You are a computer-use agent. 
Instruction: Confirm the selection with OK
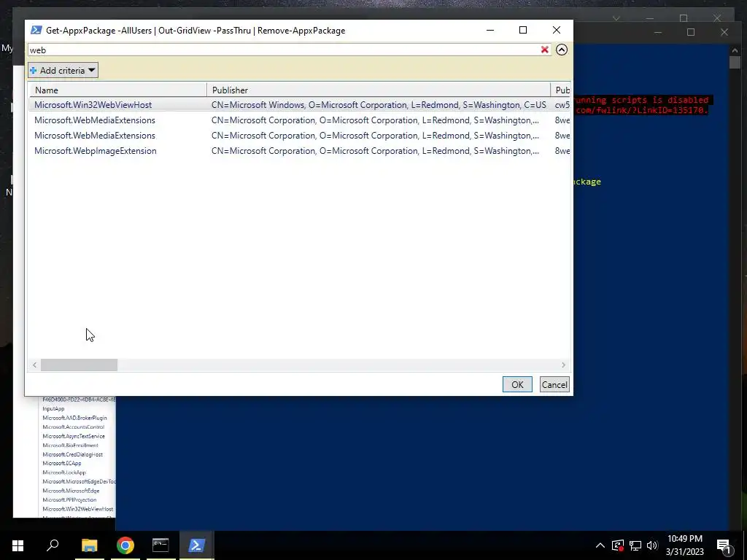pyautogui.click(x=517, y=384)
